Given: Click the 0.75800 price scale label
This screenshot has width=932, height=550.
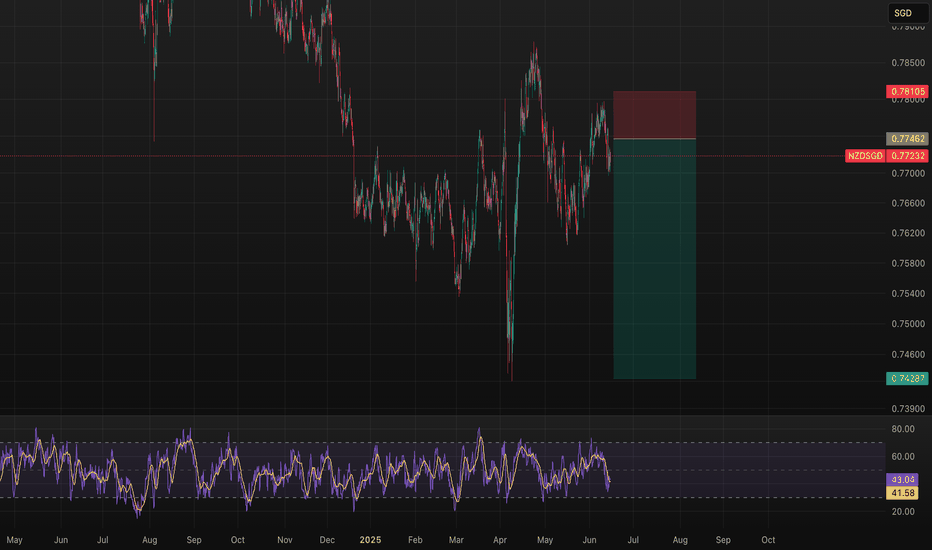Looking at the screenshot, I should pyautogui.click(x=908, y=263).
